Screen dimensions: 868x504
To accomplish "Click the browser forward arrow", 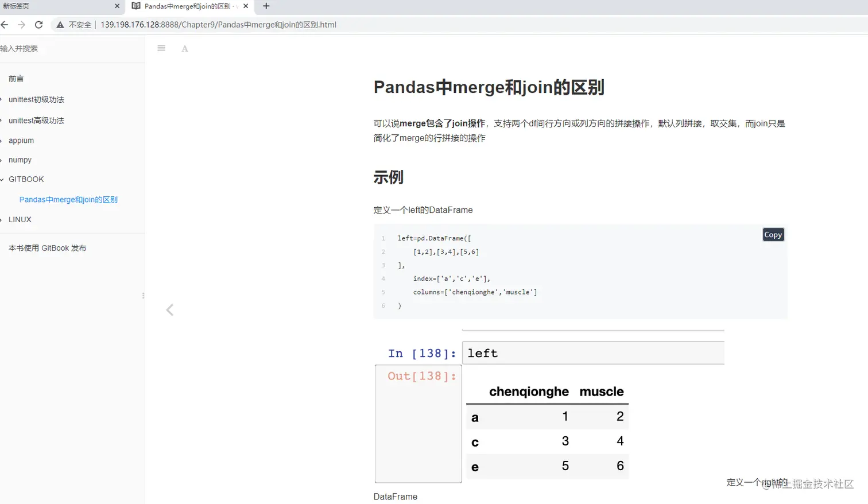I will 21,25.
